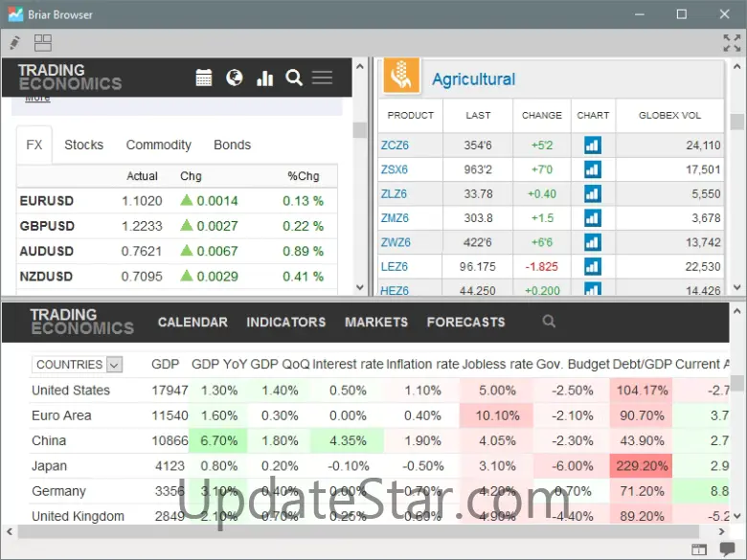Click the NZDUSD currency pair

click(x=46, y=277)
